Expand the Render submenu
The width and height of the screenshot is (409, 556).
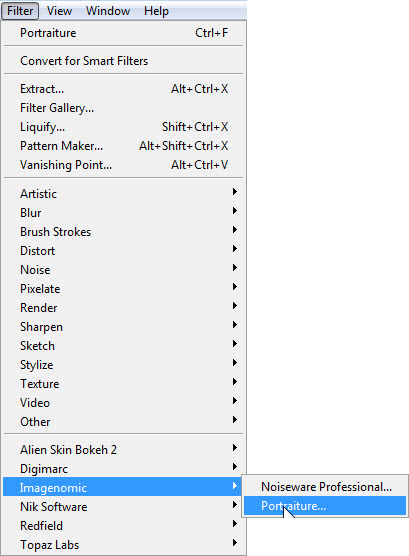tap(123, 308)
